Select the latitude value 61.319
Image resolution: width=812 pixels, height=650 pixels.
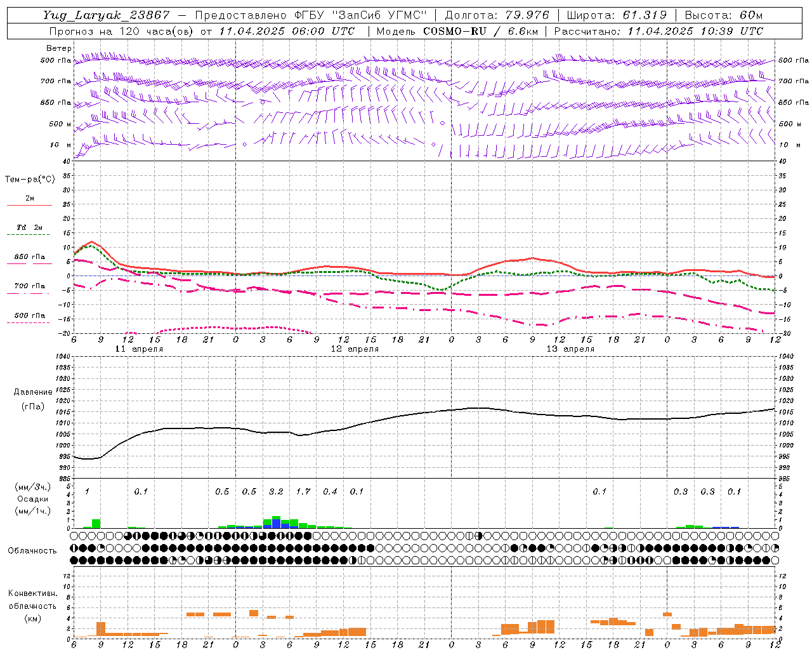point(644,15)
